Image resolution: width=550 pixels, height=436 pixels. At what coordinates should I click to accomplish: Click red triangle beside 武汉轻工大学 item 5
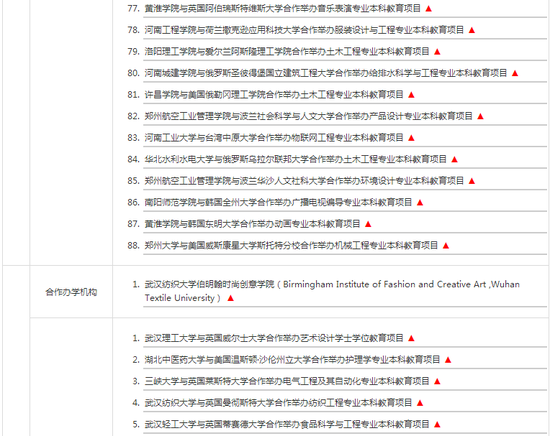(x=437, y=425)
